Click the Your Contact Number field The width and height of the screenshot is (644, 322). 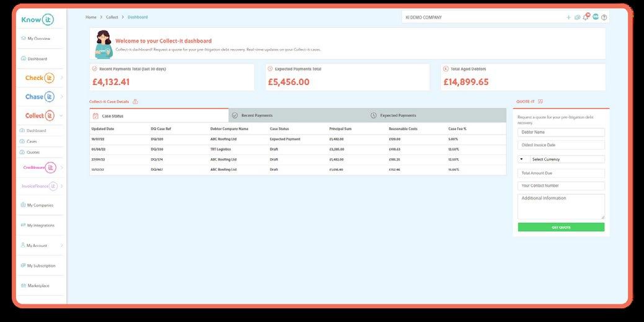(561, 186)
